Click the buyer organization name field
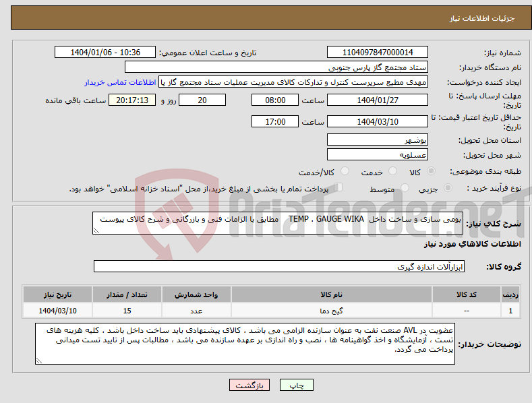This screenshot has height=403, width=532. (276, 67)
